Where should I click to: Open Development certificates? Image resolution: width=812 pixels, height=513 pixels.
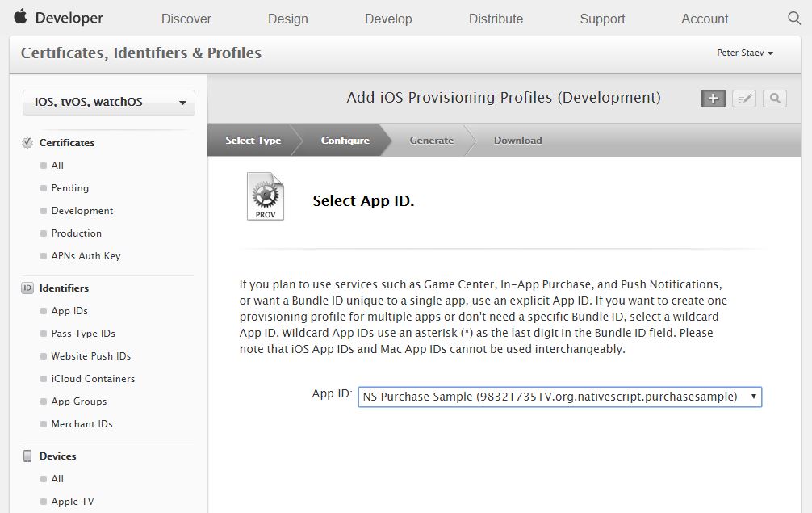pyautogui.click(x=82, y=211)
